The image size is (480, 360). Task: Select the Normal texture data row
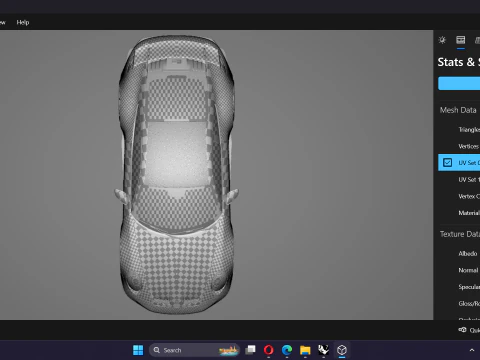coord(459,270)
